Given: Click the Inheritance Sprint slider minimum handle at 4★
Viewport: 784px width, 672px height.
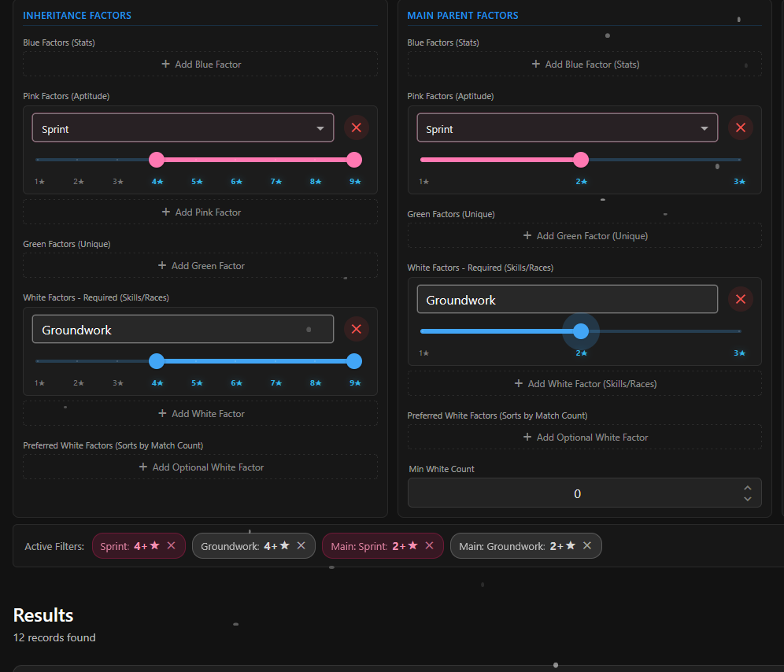Looking at the screenshot, I should tap(157, 160).
